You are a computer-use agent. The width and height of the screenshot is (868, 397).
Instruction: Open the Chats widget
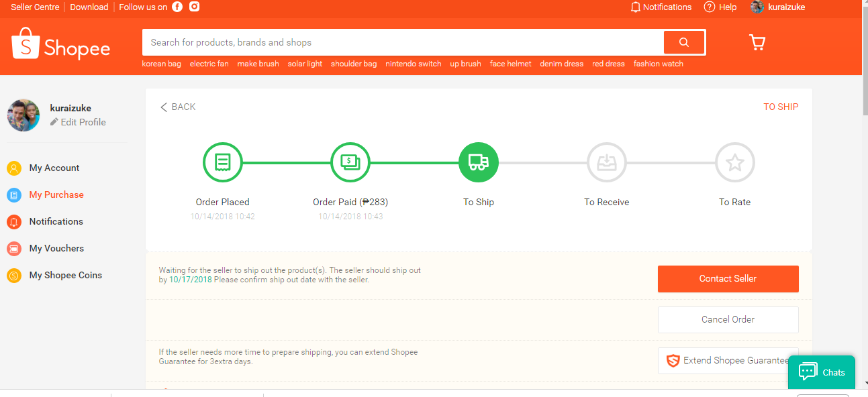click(x=822, y=372)
